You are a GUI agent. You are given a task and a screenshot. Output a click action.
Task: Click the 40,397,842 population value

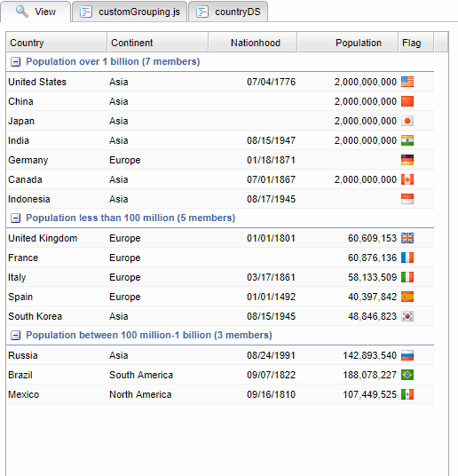372,297
